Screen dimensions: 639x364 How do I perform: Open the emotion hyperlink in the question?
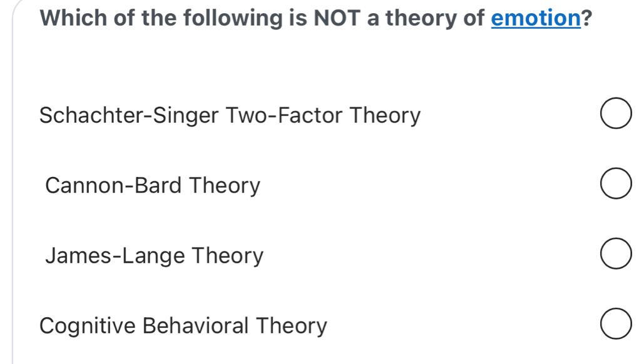536,18
